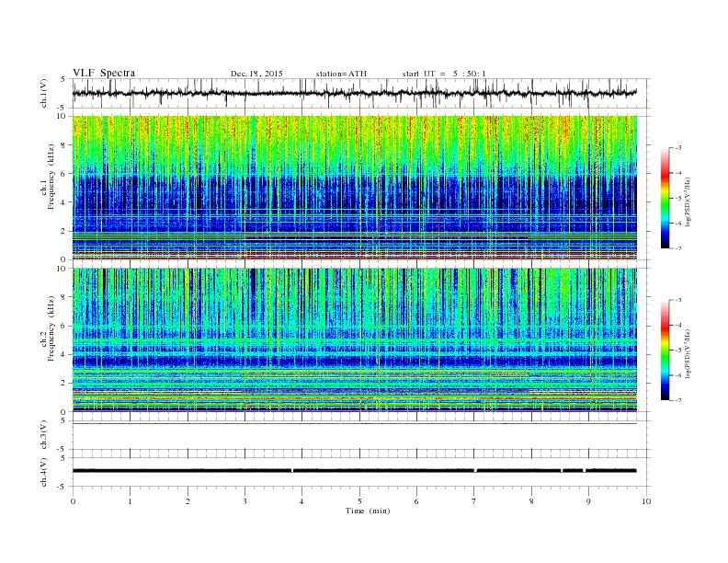
Task: Click the "station=ATH" header label
Action: [341, 74]
